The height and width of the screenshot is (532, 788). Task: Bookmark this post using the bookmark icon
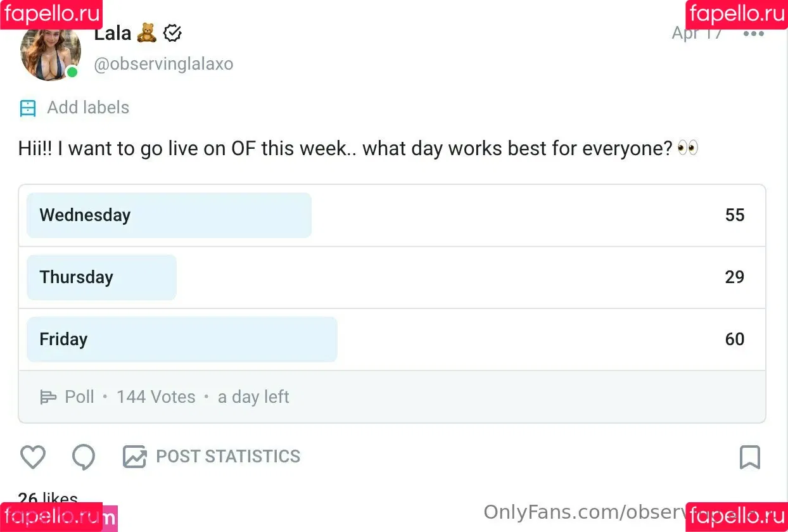pyautogui.click(x=750, y=457)
